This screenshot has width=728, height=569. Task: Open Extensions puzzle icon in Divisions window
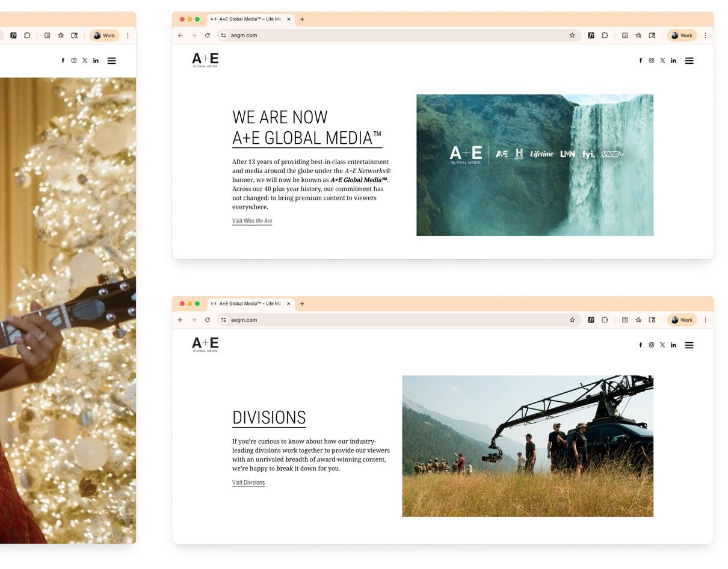click(x=605, y=320)
